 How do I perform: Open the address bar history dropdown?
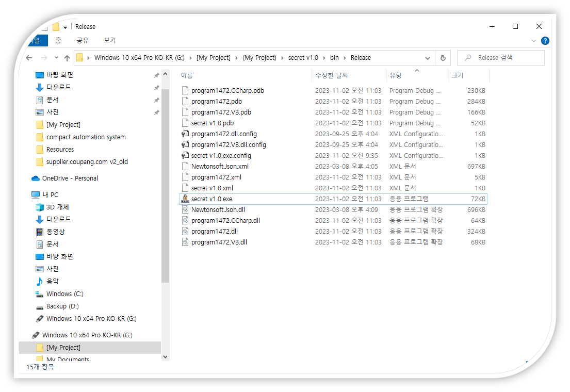(428, 58)
